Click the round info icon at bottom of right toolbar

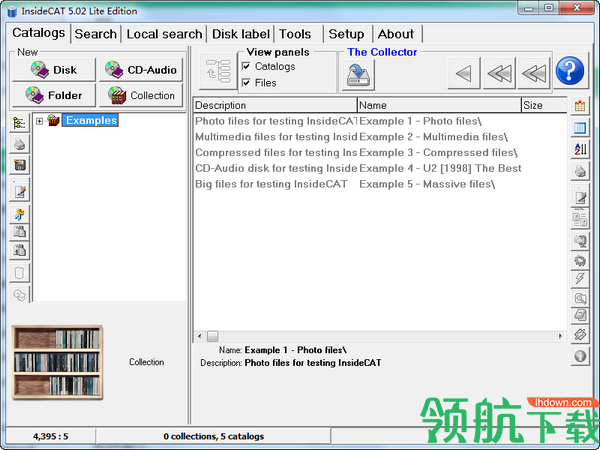point(580,356)
